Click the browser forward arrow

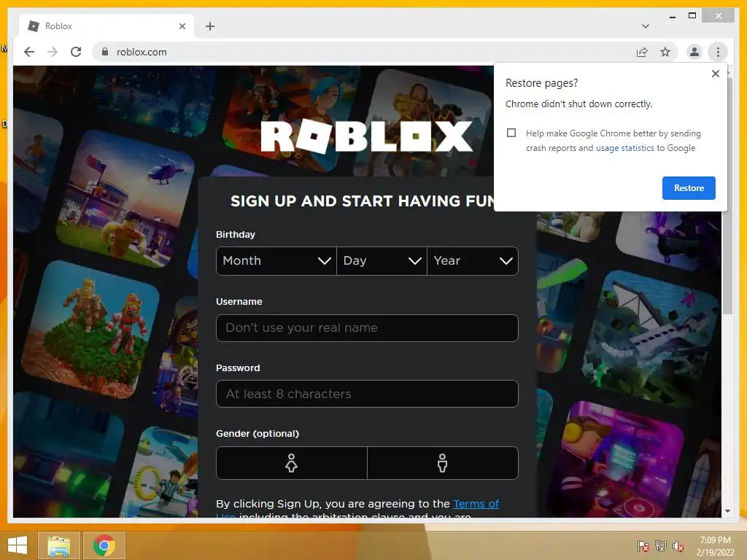pyautogui.click(x=53, y=52)
